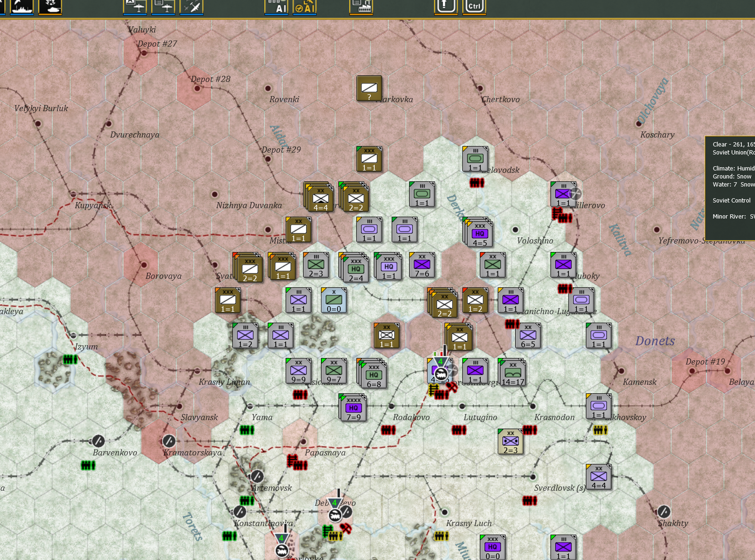Click the Koschary town dot

[639, 123]
